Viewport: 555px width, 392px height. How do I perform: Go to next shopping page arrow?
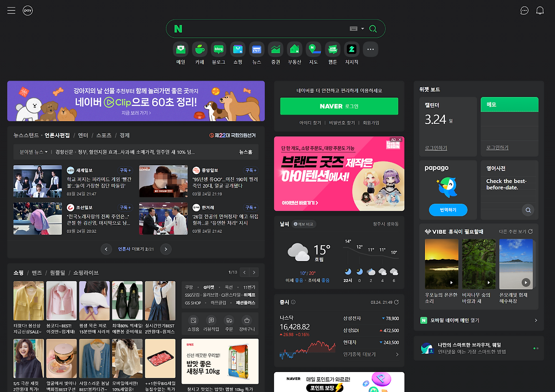click(254, 272)
